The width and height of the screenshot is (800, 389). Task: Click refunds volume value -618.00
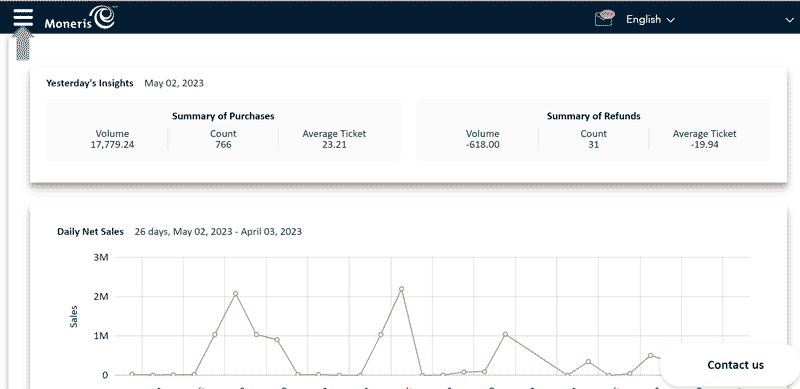click(x=483, y=145)
